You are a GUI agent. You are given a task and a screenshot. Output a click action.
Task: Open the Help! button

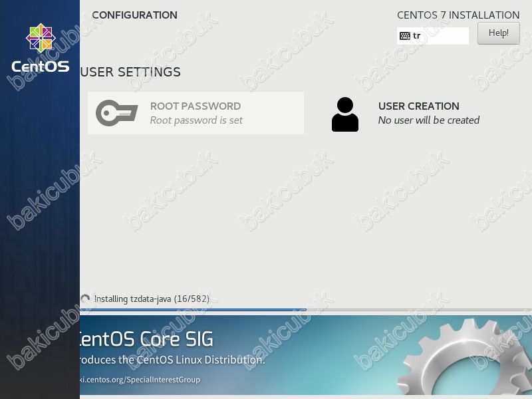[x=498, y=33]
